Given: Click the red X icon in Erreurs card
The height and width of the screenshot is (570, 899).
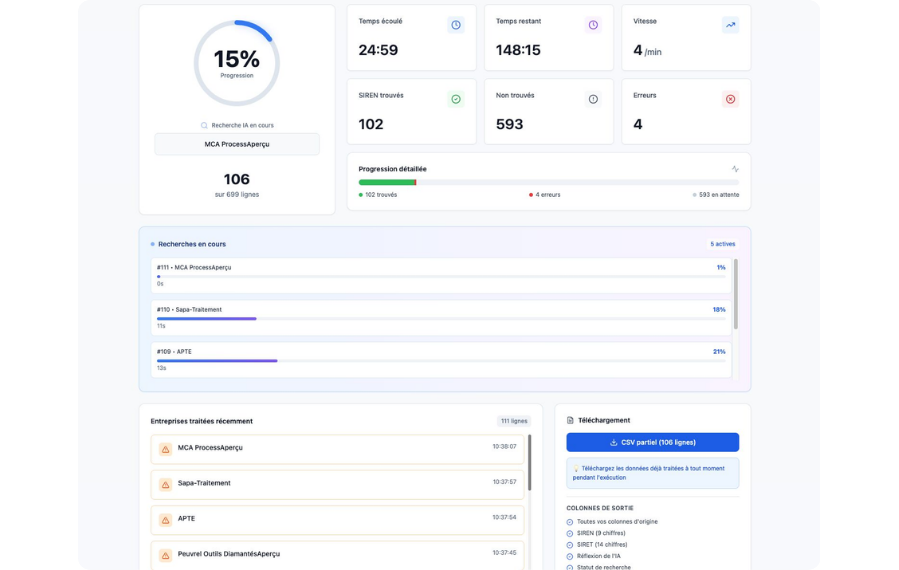Looking at the screenshot, I should tap(730, 99).
